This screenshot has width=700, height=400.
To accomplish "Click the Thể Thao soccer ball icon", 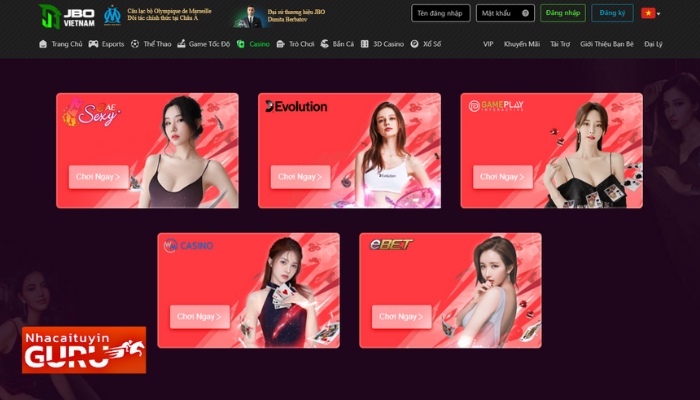I will click(x=135, y=44).
